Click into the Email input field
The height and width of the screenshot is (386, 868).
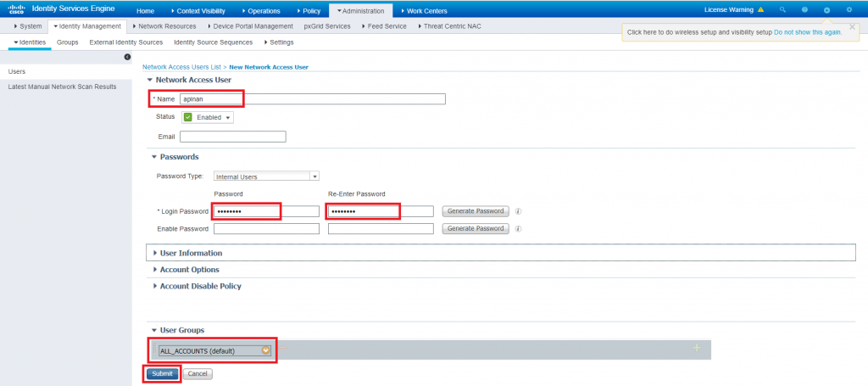(x=232, y=137)
